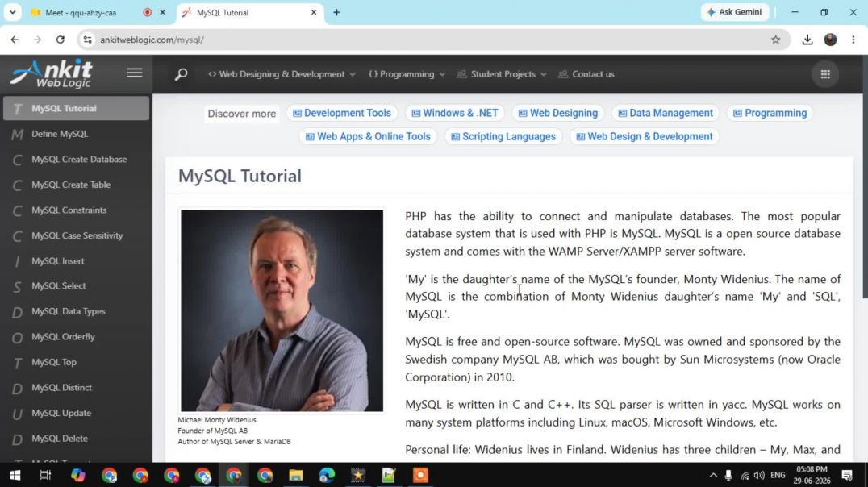The width and height of the screenshot is (868, 487).
Task: Click the Ankit Web Logic logo
Action: click(x=52, y=73)
